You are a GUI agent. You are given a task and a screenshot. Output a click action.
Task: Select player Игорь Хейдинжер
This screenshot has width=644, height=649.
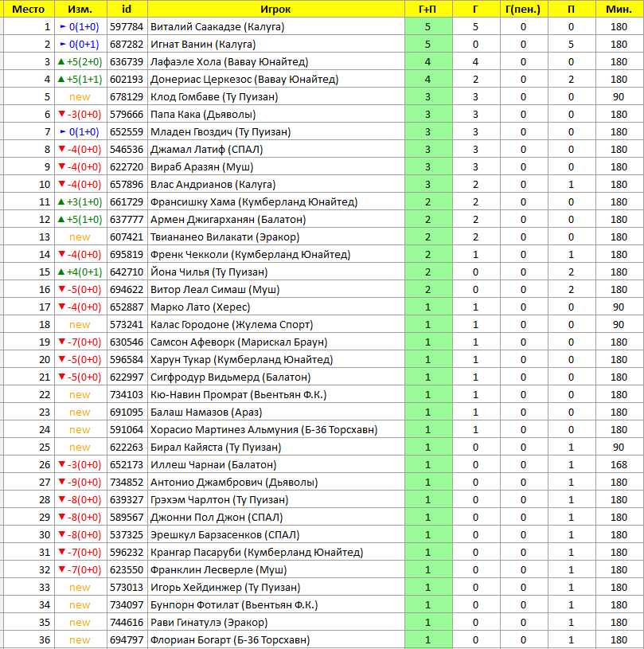pos(225,588)
